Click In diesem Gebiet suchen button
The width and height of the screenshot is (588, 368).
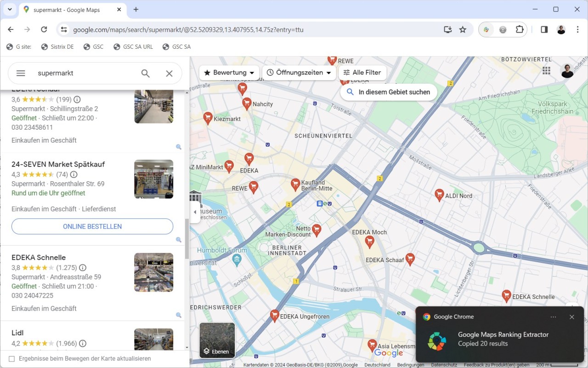point(389,92)
